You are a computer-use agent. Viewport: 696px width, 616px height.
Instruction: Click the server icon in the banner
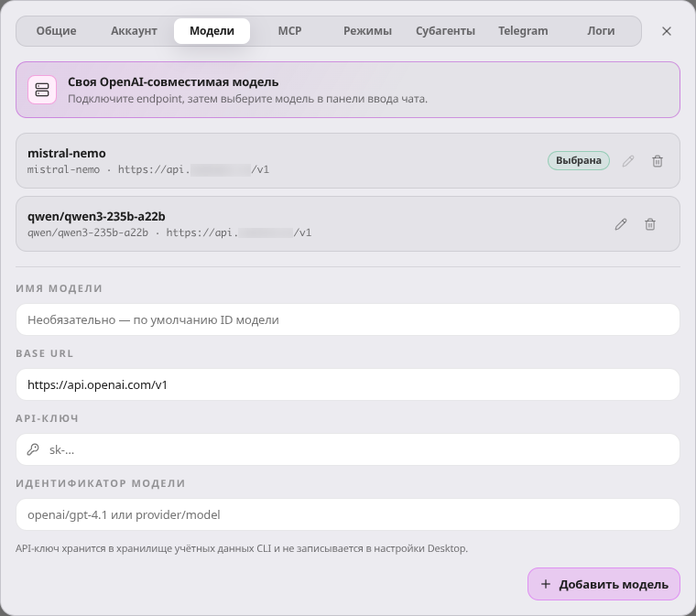click(42, 90)
